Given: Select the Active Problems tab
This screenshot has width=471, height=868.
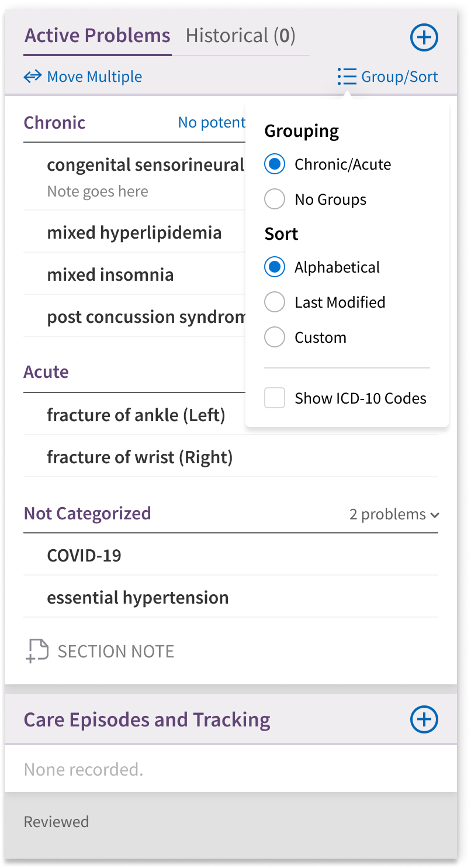Looking at the screenshot, I should click(x=98, y=36).
